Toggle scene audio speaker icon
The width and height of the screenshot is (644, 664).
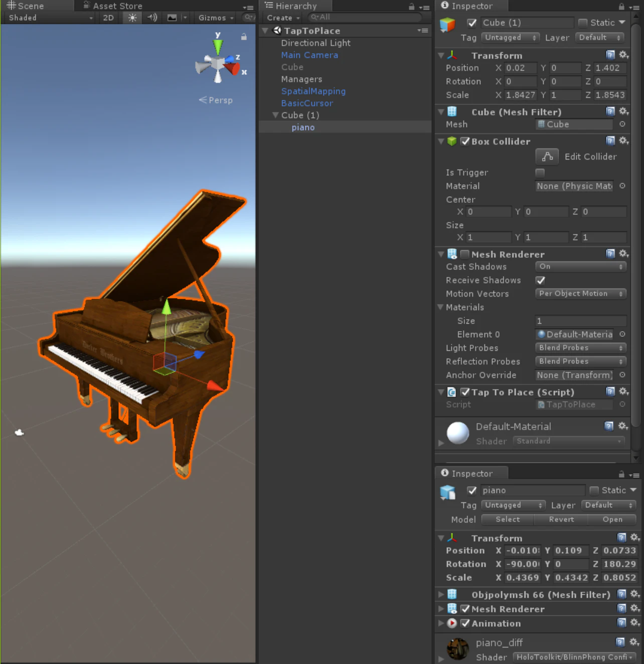click(x=152, y=18)
